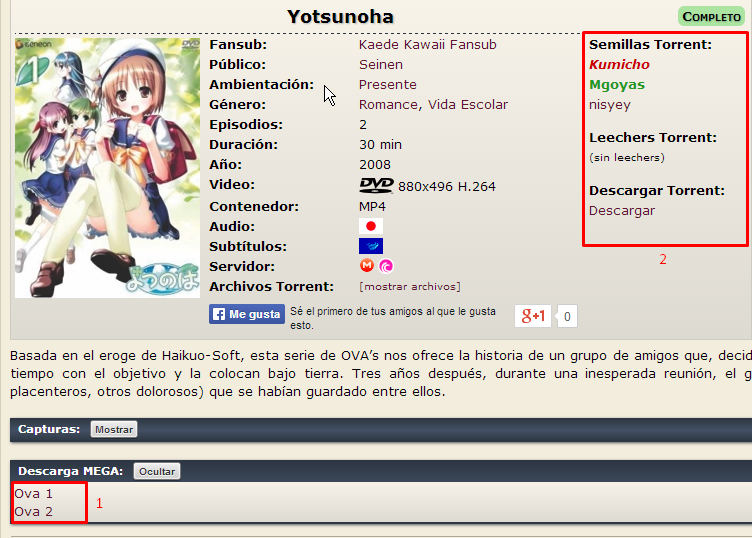Click the blue subtitles flag icon

(x=371, y=246)
